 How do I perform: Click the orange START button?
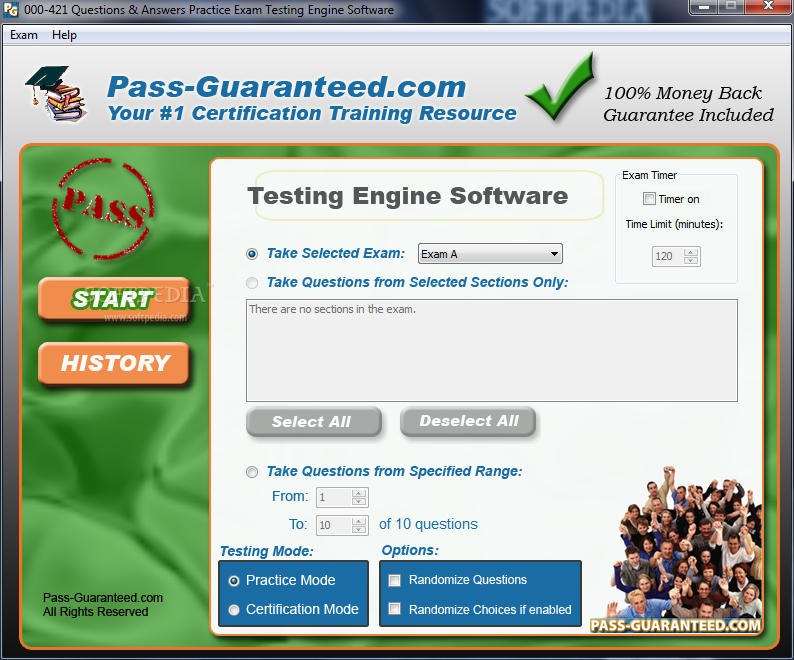coord(113,299)
